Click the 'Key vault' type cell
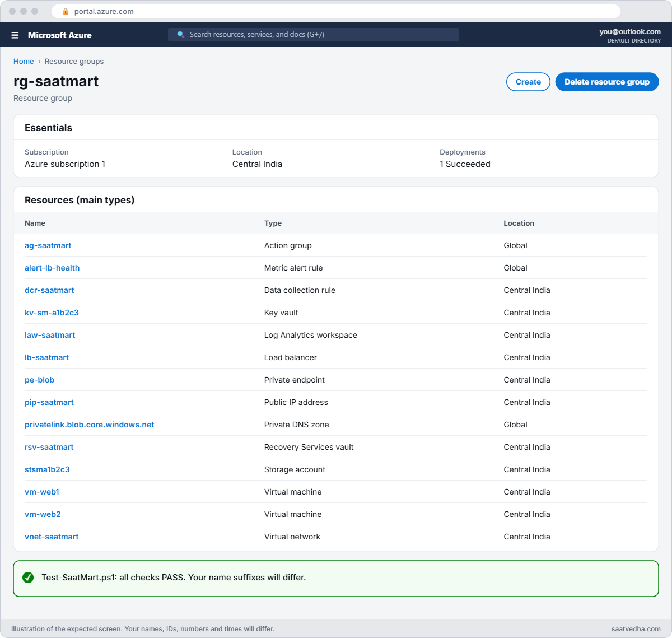 [281, 313]
